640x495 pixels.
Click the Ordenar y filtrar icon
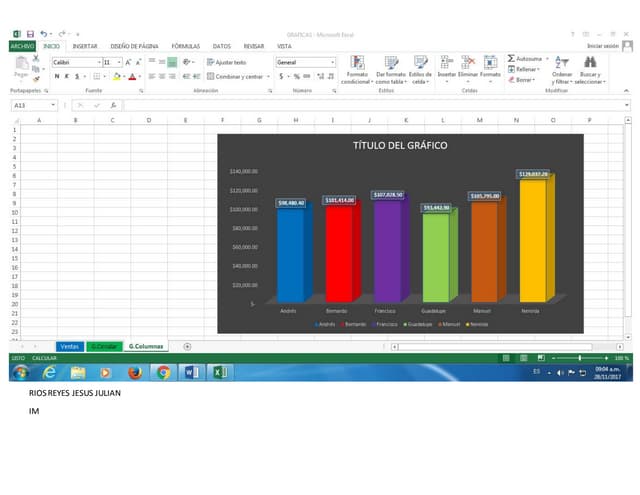(562, 63)
